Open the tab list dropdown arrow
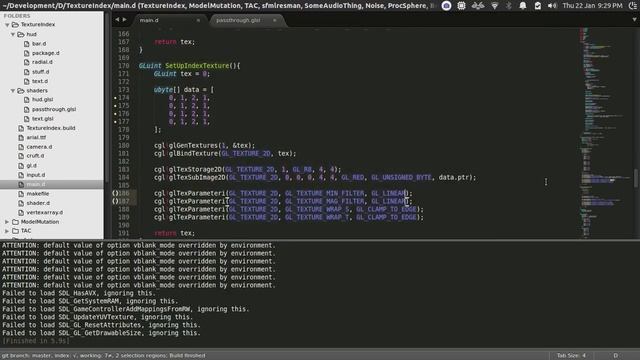The width and height of the screenshot is (640, 360). coord(634,20)
